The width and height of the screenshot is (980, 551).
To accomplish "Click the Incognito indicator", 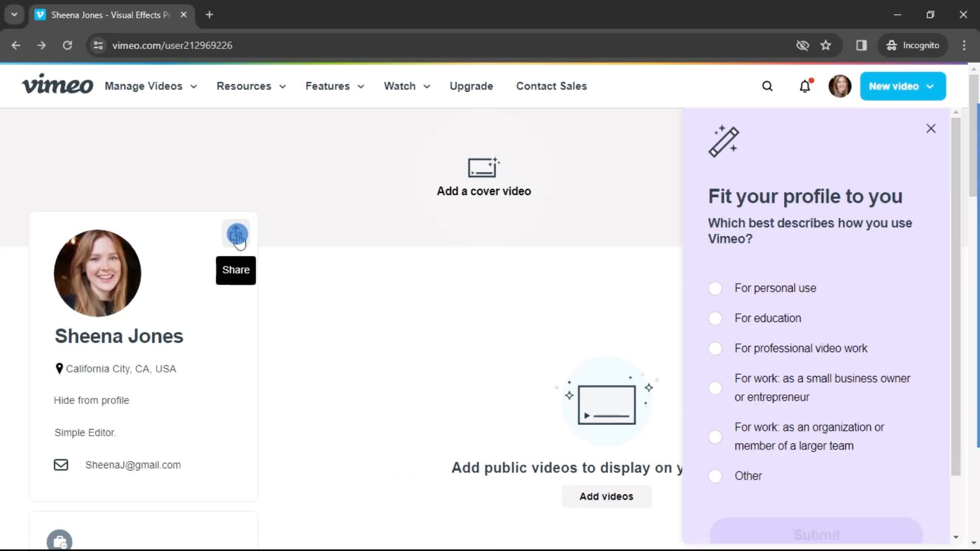I will click(913, 45).
